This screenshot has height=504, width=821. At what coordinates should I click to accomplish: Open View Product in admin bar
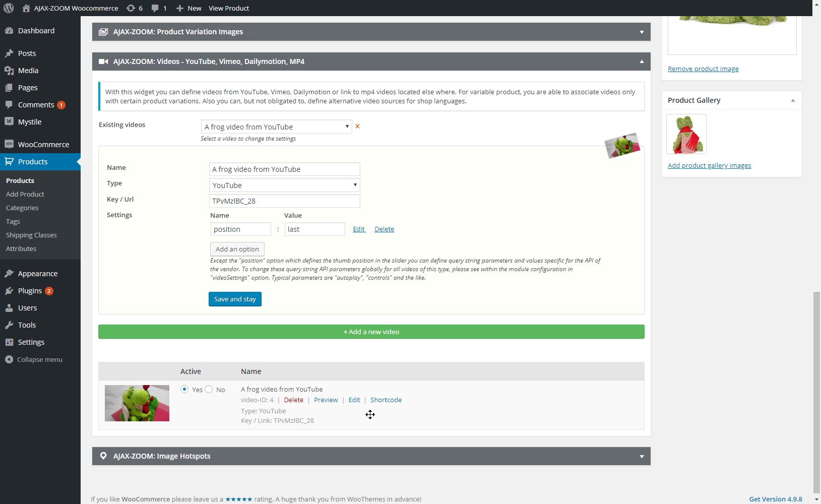pyautogui.click(x=229, y=8)
